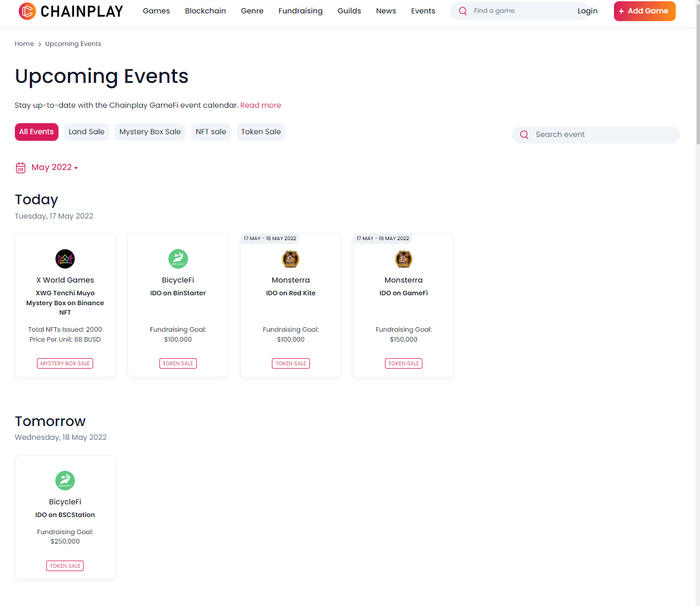Open the IDO on GameFi event
700x606 pixels.
pos(404,293)
